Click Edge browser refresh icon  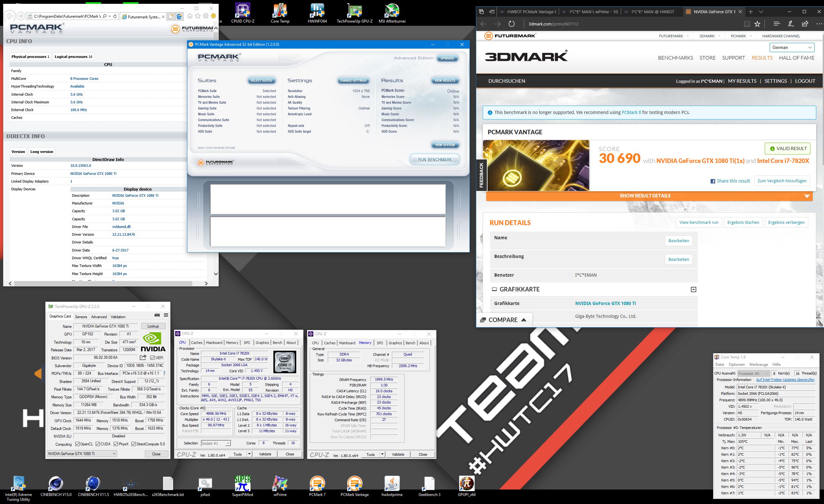coord(511,24)
